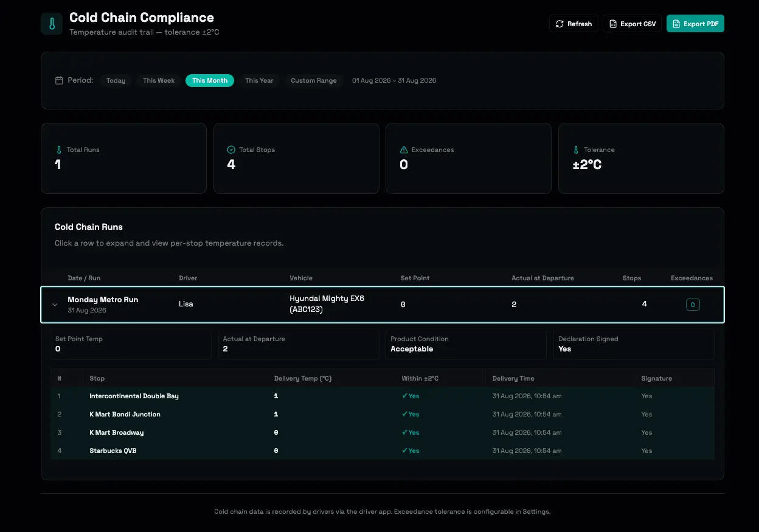Click the Actual at Departure column header
Viewport: 759px width, 532px height.
pyautogui.click(x=542, y=278)
